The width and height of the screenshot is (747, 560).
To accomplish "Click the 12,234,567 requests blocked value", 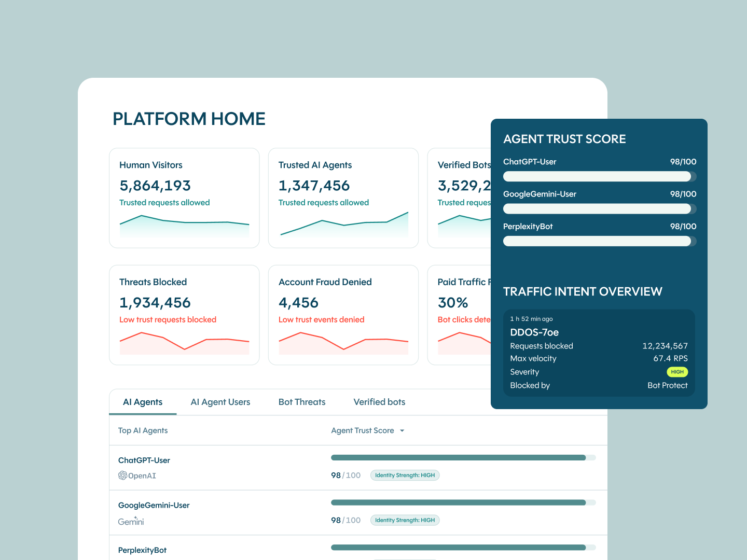I will coord(665,346).
